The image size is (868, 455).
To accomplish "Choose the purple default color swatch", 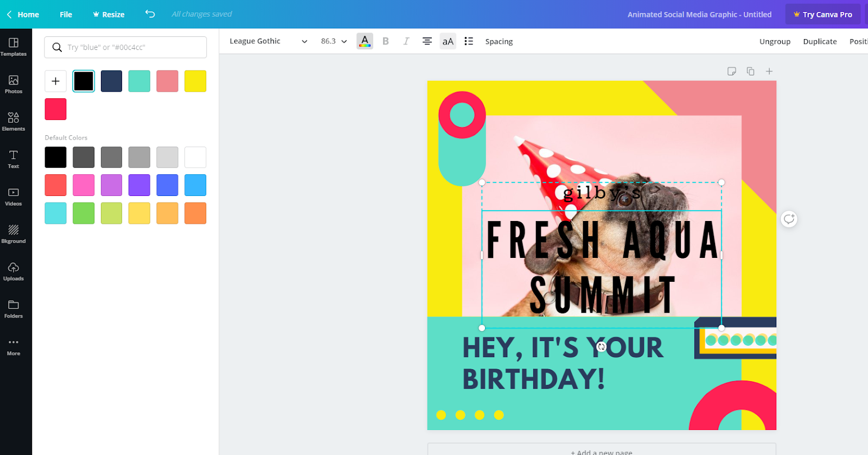I will pos(139,185).
